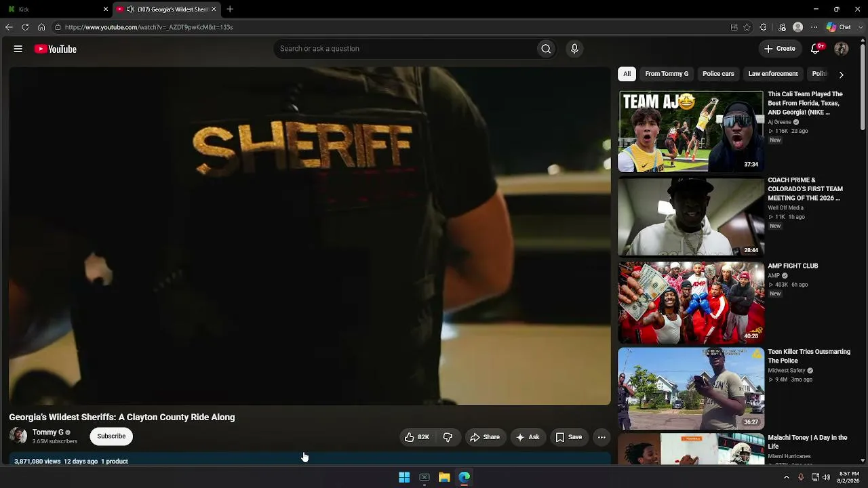Image resolution: width=868 pixels, height=488 pixels.
Task: Click the address bar URL
Action: pyautogui.click(x=149, y=27)
